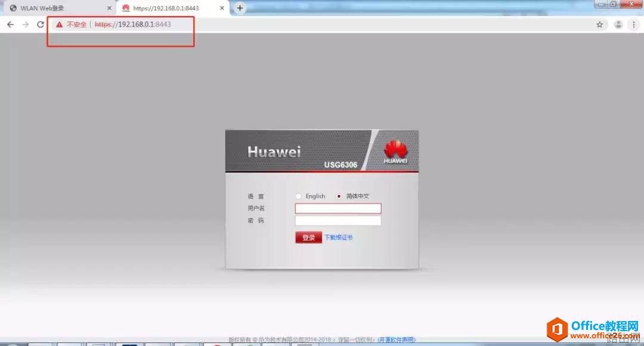The width and height of the screenshot is (644, 346).
Task: Go back using the browser back arrow
Action: pos(10,24)
